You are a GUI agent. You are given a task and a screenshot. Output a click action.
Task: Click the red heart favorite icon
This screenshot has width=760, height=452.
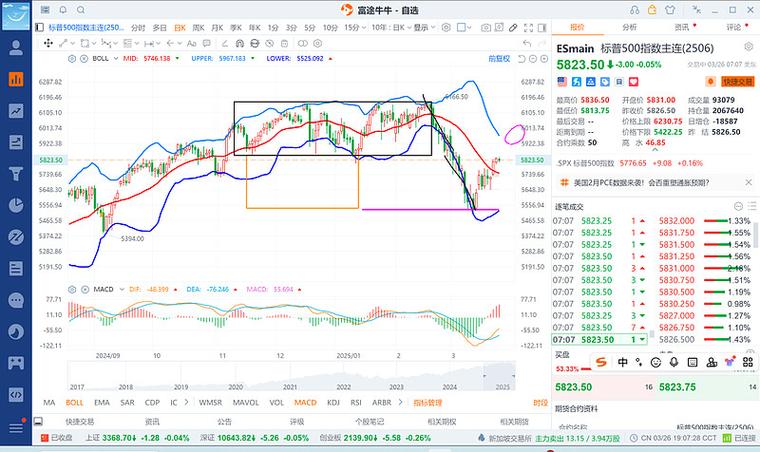click(x=633, y=81)
